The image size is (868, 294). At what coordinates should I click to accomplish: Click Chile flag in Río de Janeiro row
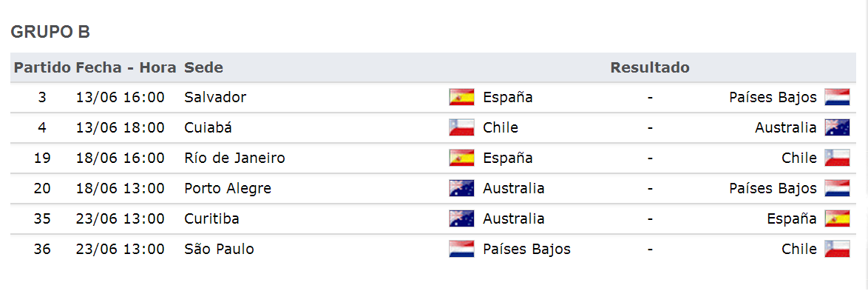pyautogui.click(x=837, y=158)
